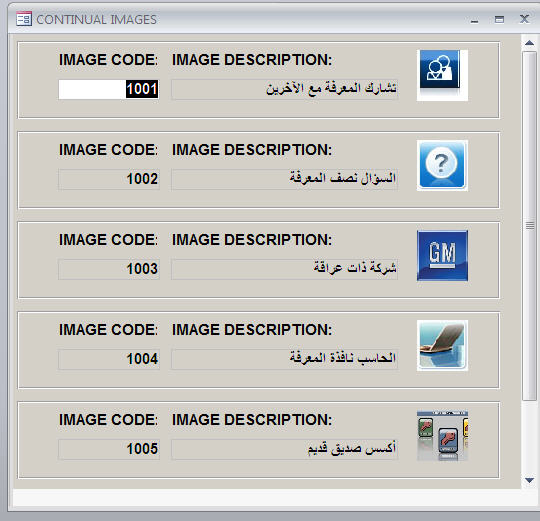Viewport: 540px width, 521px height.
Task: Click the image code field showing 1001
Action: (x=109, y=89)
